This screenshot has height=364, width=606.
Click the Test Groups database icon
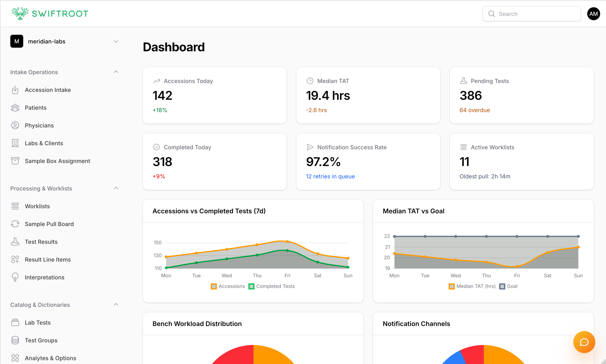coord(15,340)
